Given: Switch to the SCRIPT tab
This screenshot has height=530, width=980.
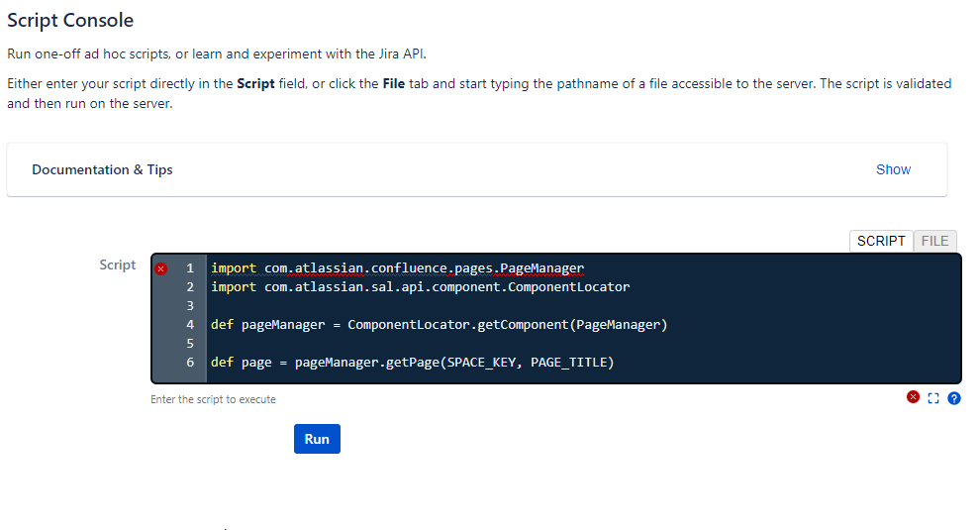Looking at the screenshot, I should tap(880, 241).
